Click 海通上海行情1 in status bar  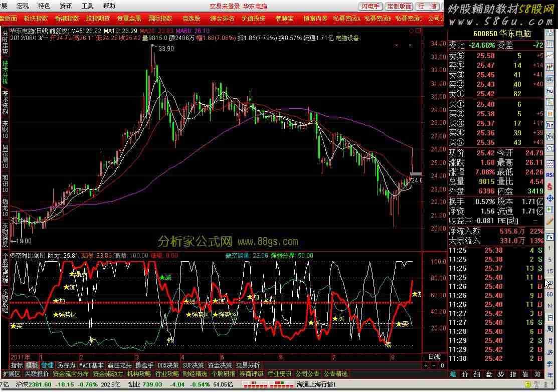point(317,384)
